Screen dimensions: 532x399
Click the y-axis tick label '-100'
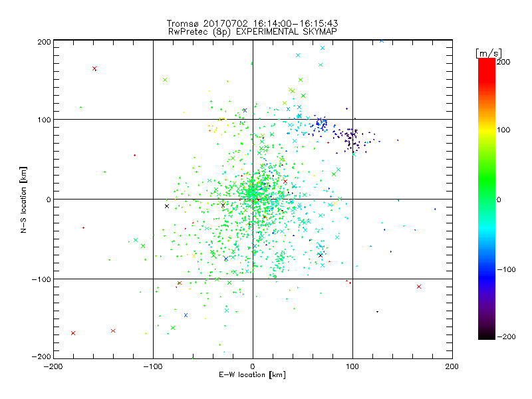pyautogui.click(x=41, y=279)
